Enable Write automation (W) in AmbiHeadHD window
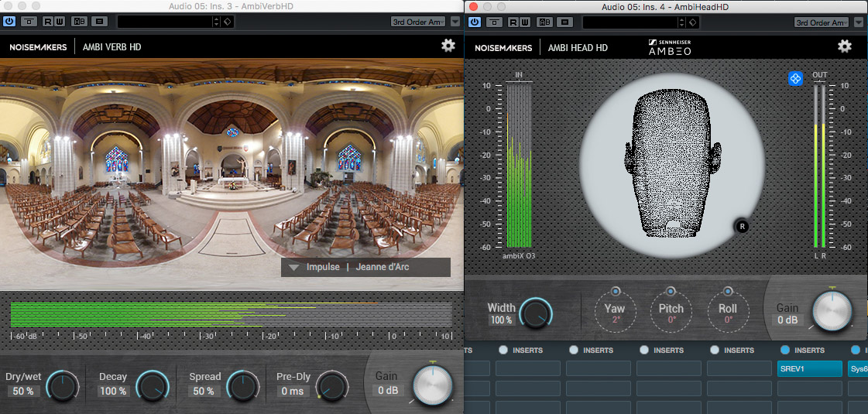Image resolution: width=868 pixels, height=414 pixels. point(524,22)
